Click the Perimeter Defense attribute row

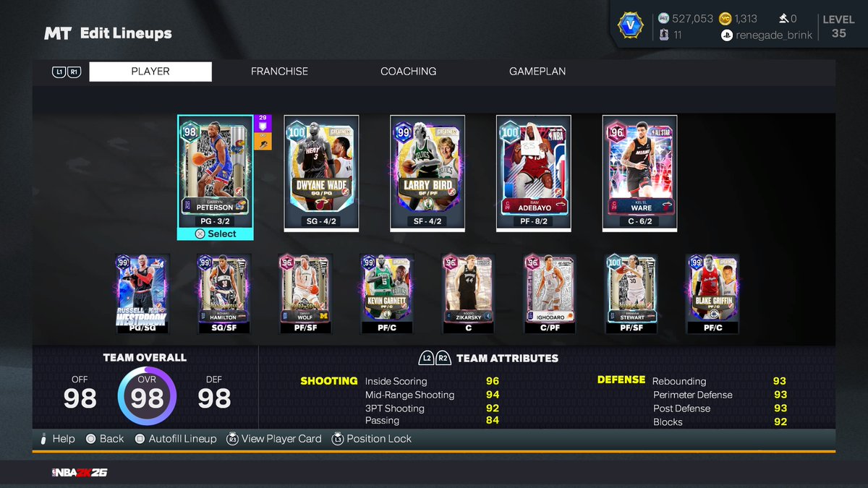pos(720,395)
